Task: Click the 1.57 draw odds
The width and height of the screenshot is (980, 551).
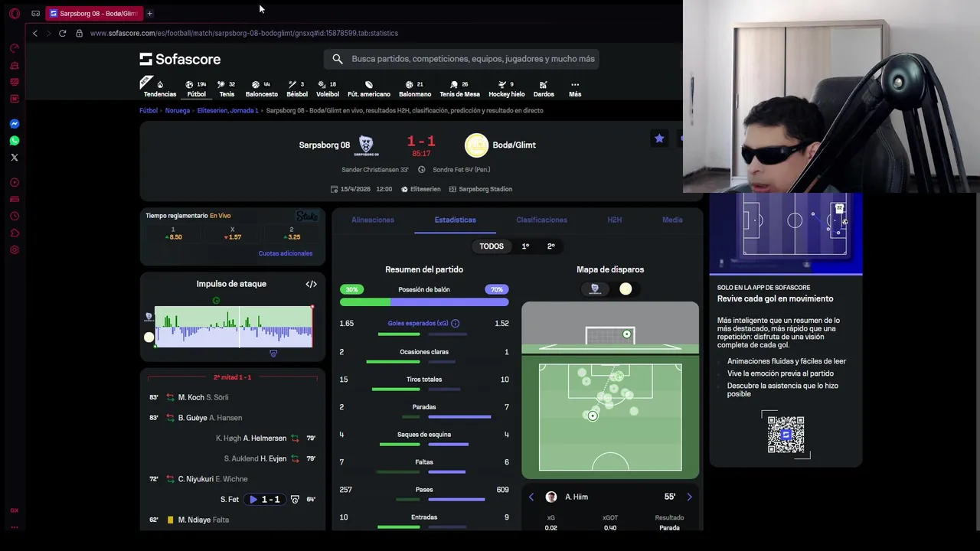Action: coord(233,233)
